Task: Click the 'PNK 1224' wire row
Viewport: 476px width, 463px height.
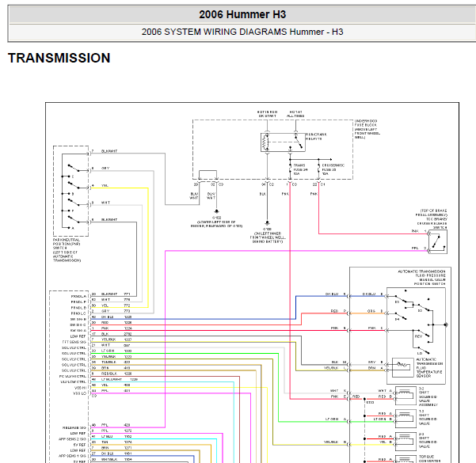Action: (112, 328)
